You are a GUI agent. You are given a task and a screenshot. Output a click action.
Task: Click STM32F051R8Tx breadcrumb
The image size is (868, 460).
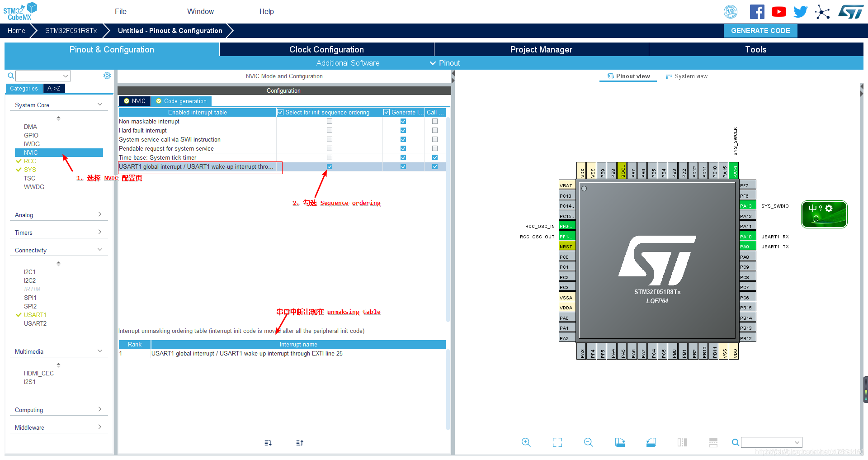click(71, 31)
